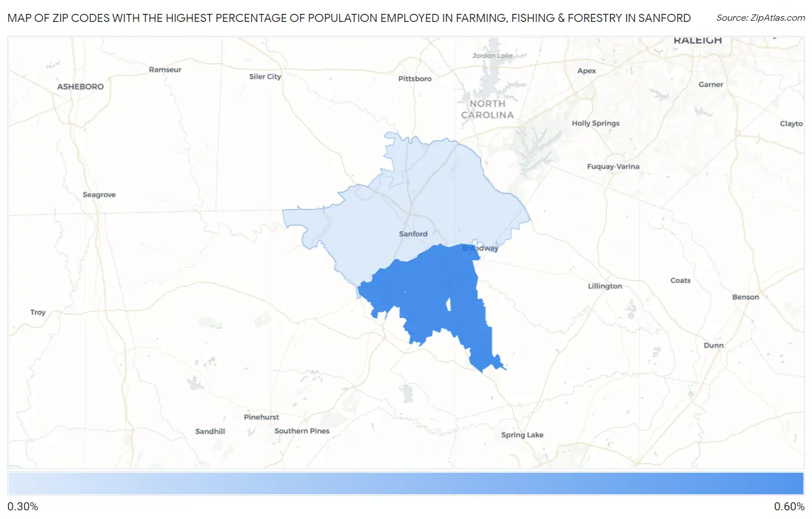Click the North Carolina state label
Screen dimensions: 812x519
click(x=487, y=109)
